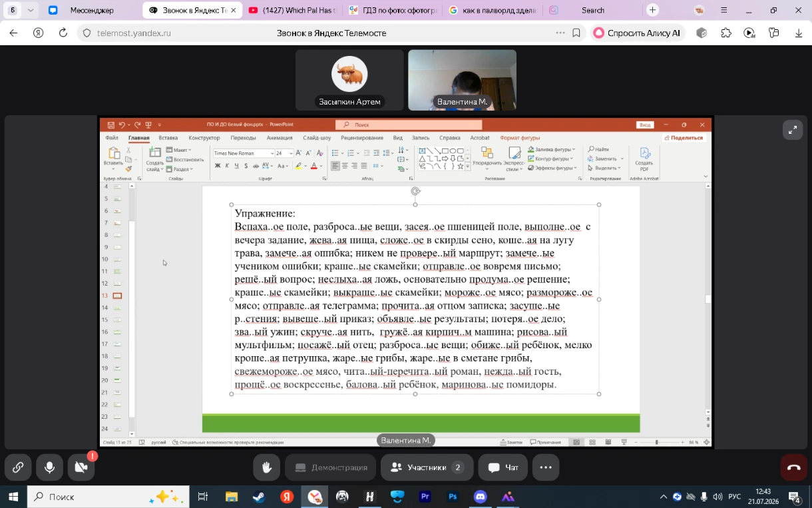This screenshot has height=508, width=812.
Task: Click the Find (Найти) magnifier command
Action: click(x=599, y=150)
